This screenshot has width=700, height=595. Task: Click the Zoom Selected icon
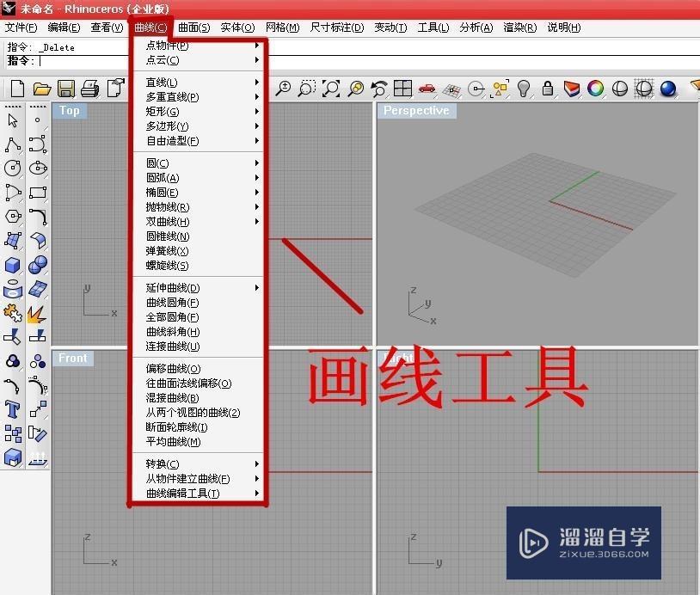pyautogui.click(x=356, y=89)
